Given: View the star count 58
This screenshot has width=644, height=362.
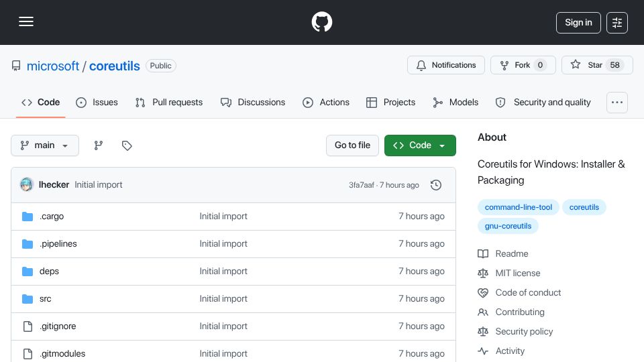Looking at the screenshot, I should (615, 65).
